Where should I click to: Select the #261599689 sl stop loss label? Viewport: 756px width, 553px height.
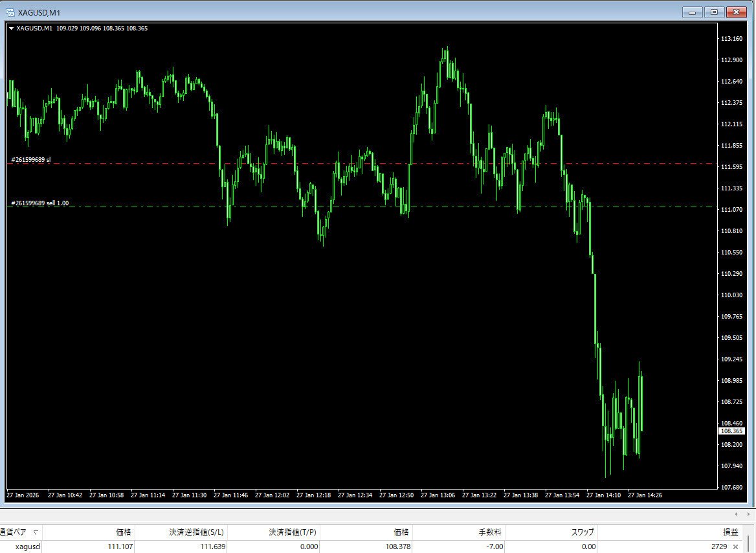click(30, 159)
